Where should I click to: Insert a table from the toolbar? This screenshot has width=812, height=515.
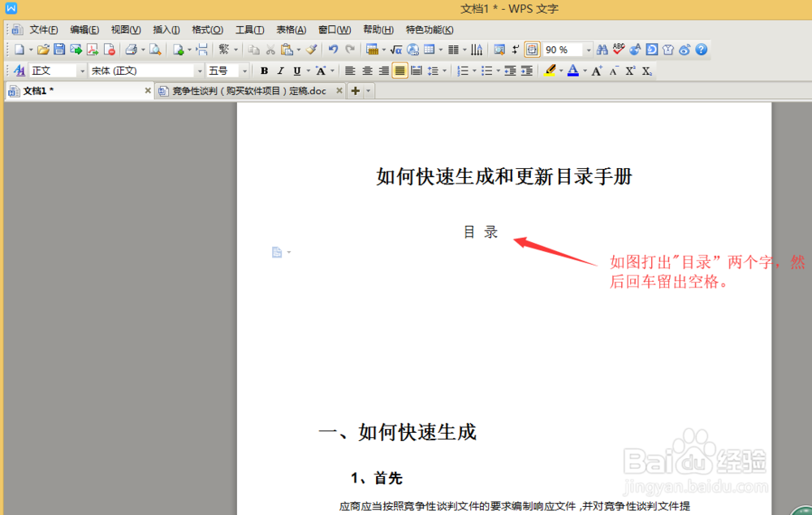pos(430,50)
